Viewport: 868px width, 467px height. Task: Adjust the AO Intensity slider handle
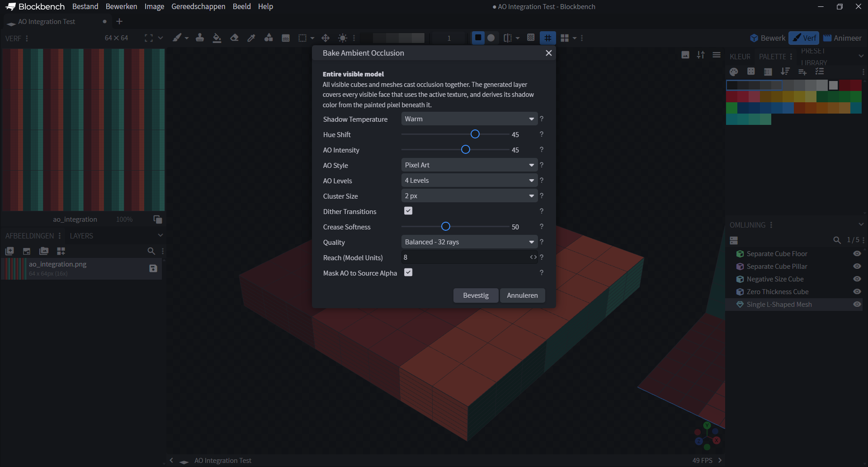pos(465,149)
